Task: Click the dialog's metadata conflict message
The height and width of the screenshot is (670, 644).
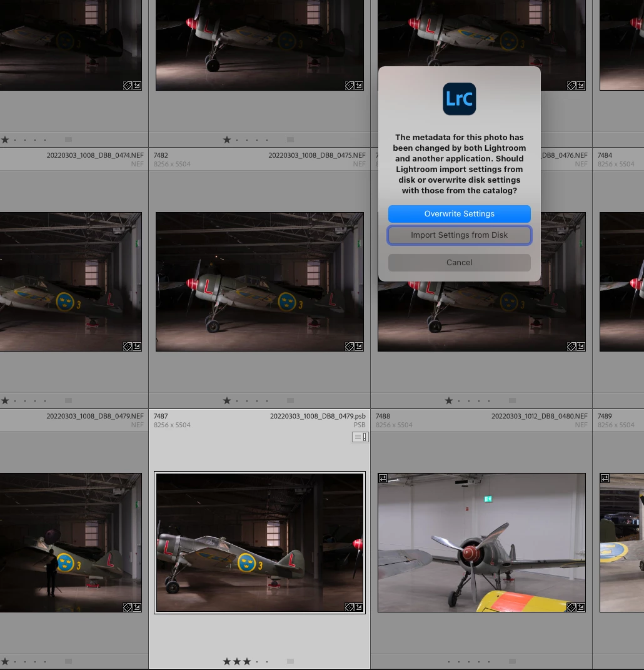Action: point(459,164)
